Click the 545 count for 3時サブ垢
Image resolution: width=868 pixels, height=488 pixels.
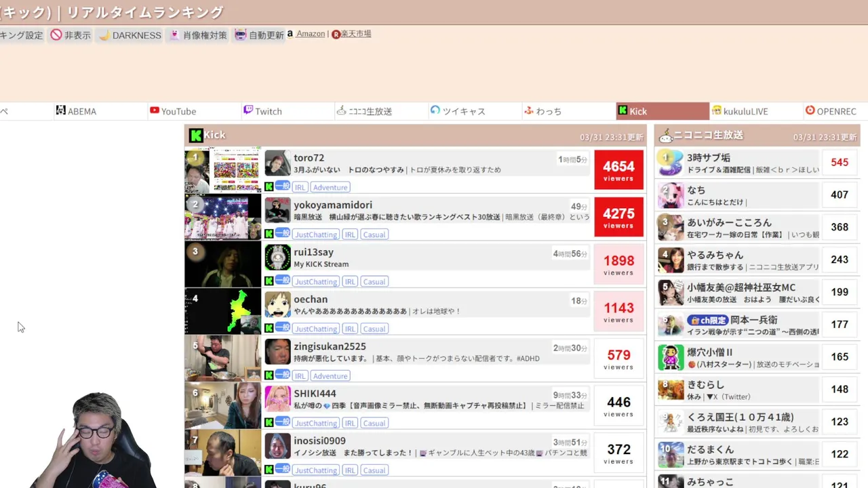[840, 163]
